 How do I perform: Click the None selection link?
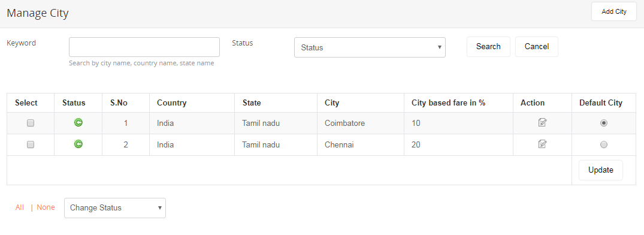pyautogui.click(x=46, y=207)
